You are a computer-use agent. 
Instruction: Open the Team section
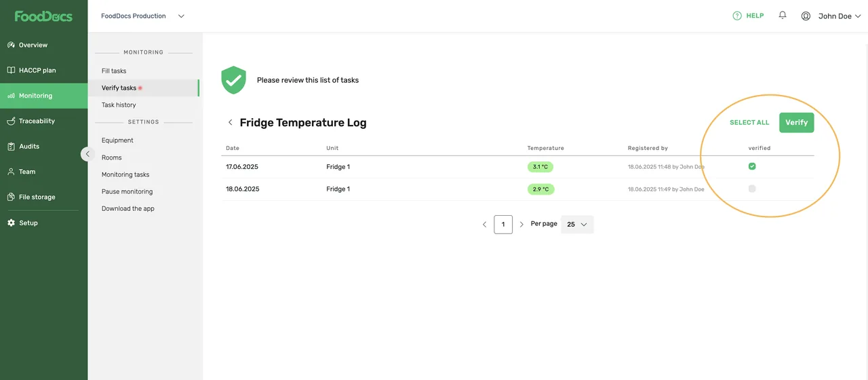[43, 172]
